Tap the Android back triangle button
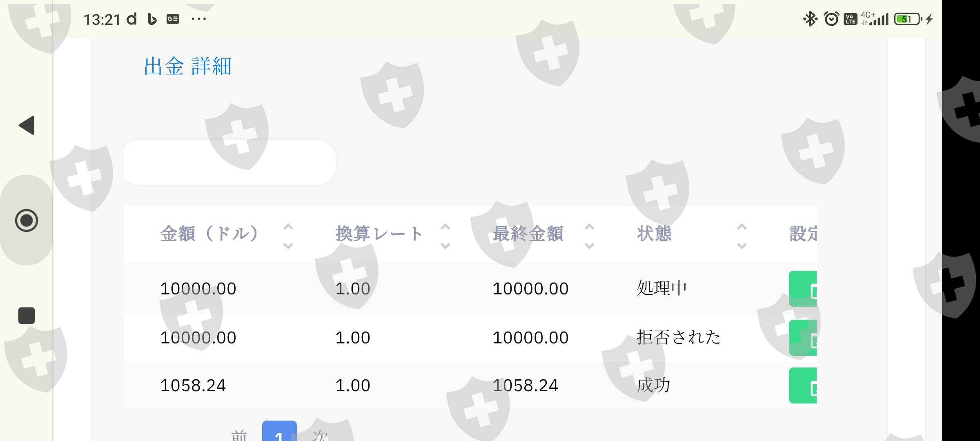 27,125
